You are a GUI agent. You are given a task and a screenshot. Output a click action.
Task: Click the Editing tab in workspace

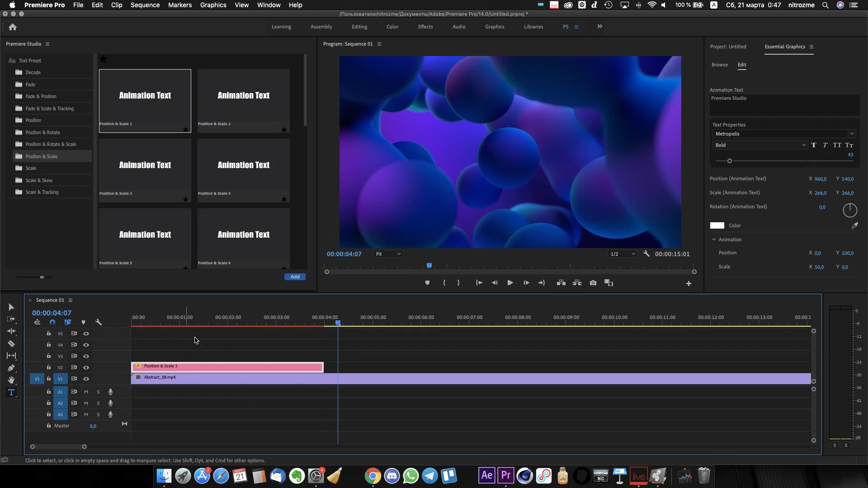(359, 26)
